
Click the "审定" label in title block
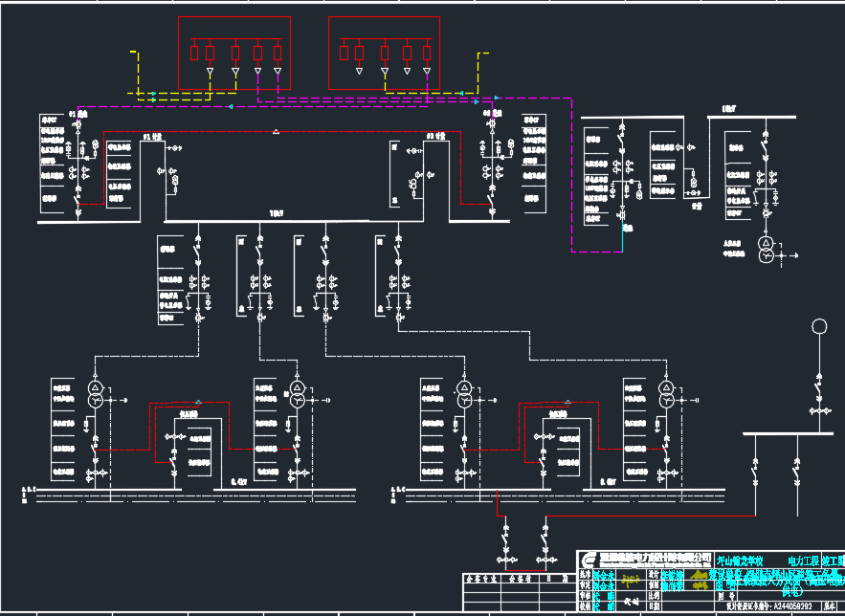586,585
